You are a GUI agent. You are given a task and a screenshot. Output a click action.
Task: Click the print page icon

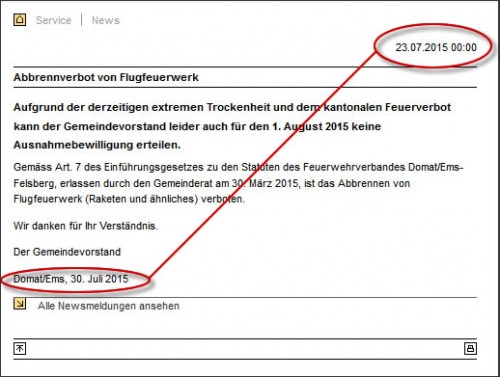pos(470,349)
